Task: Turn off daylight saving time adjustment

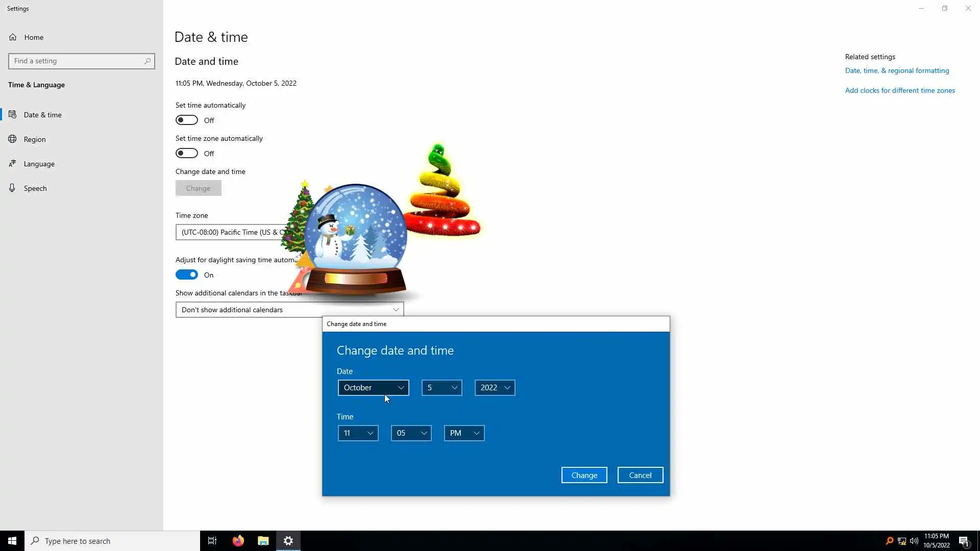Action: click(x=187, y=274)
